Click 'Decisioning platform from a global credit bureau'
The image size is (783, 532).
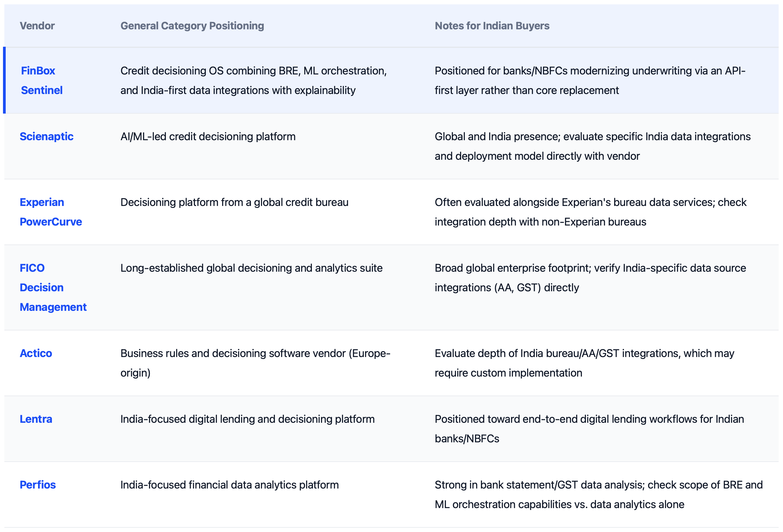tap(235, 202)
